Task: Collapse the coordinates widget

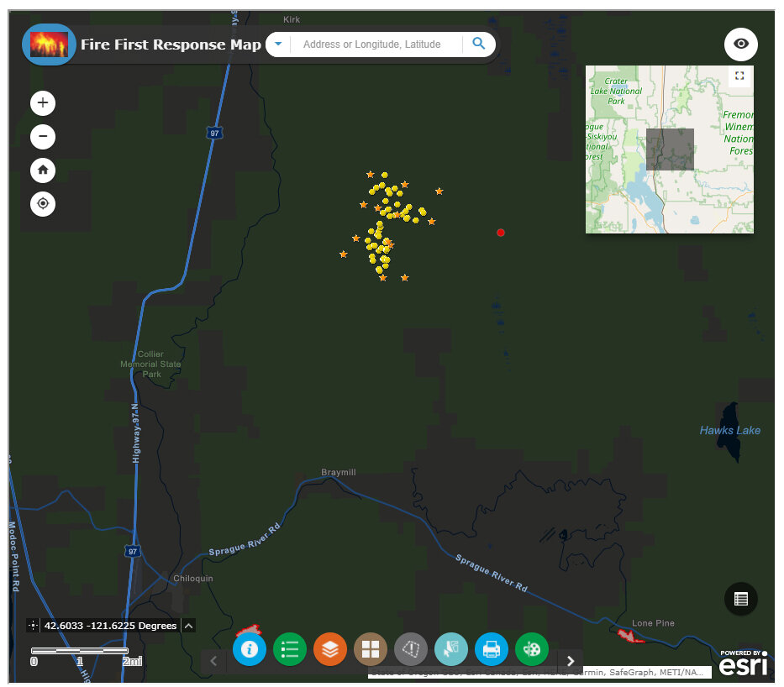Action: (x=188, y=626)
